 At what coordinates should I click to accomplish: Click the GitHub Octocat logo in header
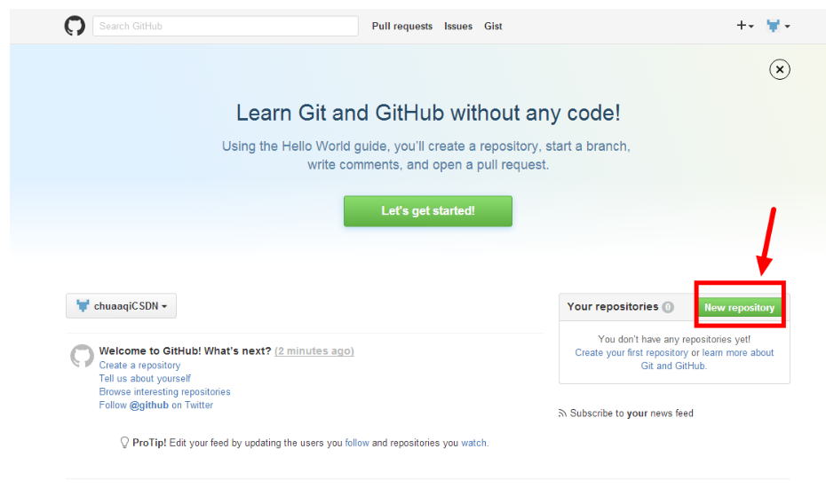(x=75, y=26)
